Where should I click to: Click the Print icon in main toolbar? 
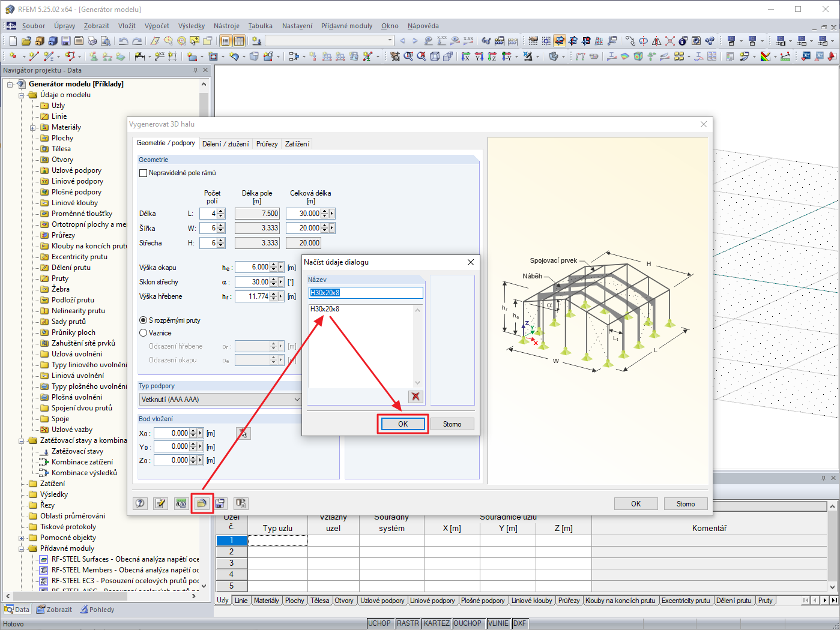click(x=92, y=41)
